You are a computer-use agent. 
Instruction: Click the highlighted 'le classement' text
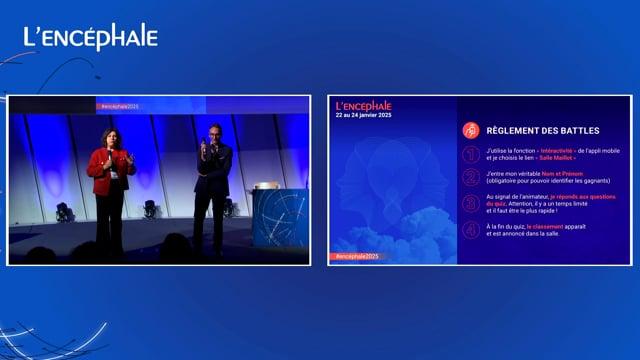coord(545,227)
